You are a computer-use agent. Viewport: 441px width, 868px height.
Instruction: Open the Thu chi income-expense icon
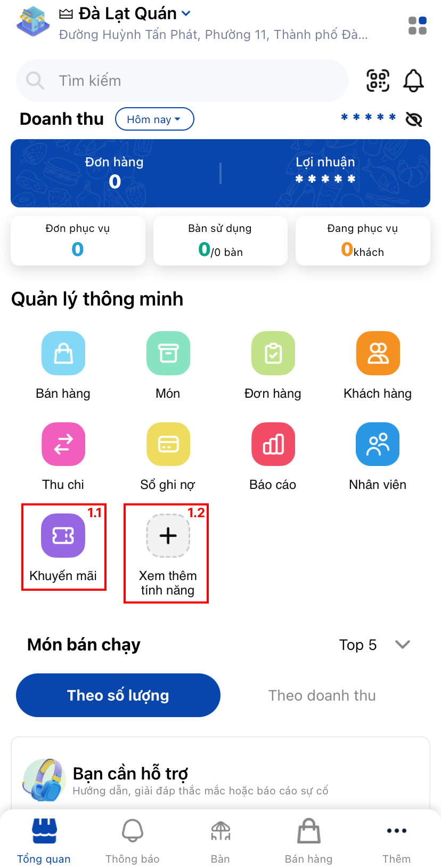(x=63, y=444)
